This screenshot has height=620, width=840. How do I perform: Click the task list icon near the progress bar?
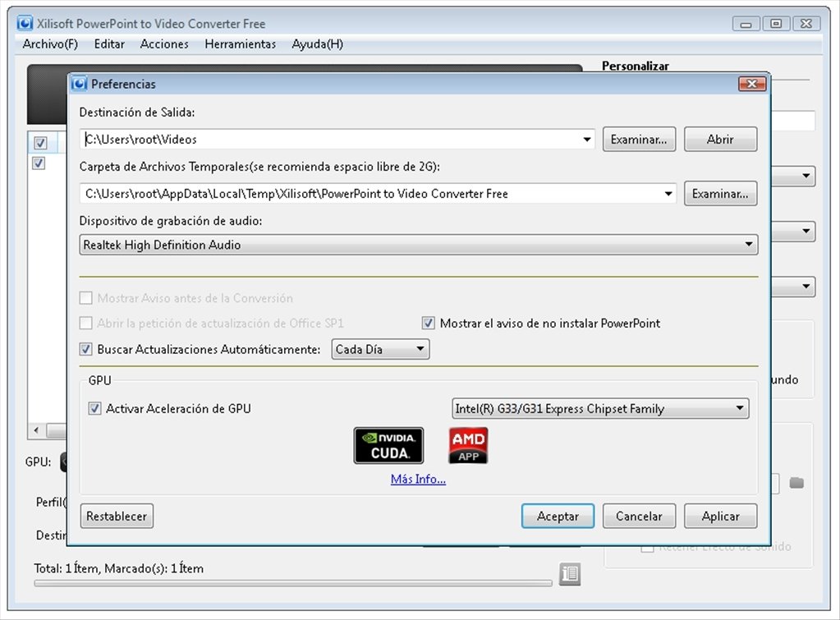click(570, 574)
